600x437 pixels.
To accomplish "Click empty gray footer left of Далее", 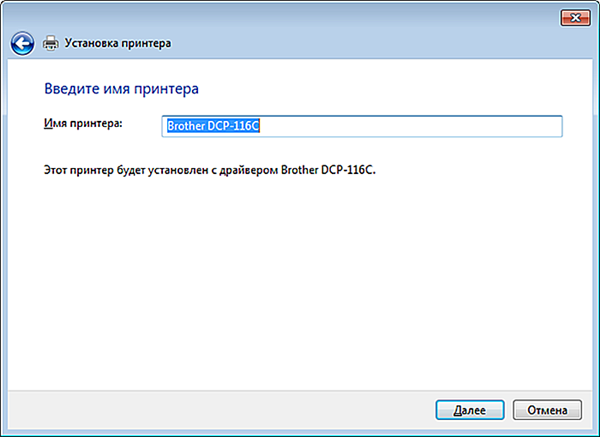I will click(218, 410).
